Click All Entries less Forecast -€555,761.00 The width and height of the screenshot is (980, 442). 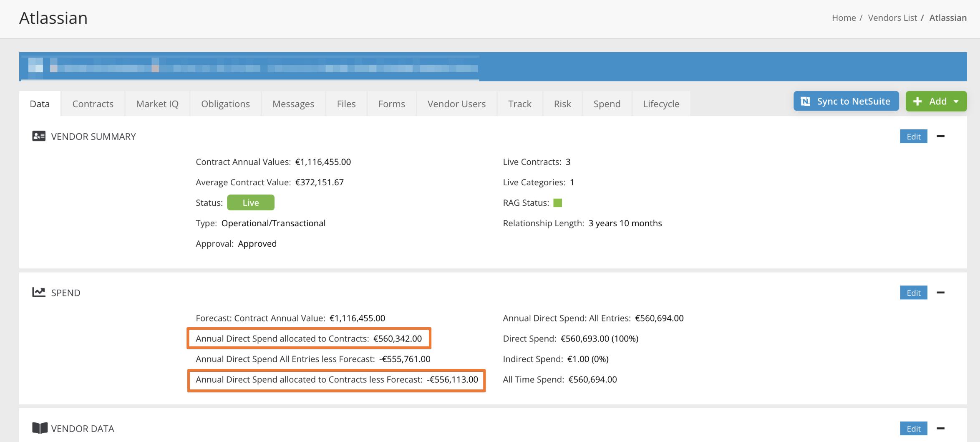point(405,359)
